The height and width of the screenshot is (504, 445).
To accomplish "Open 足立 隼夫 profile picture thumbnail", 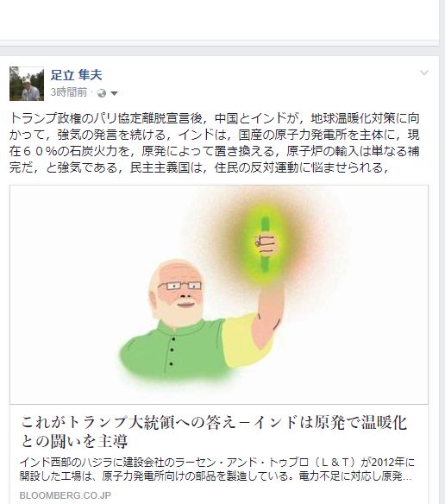I will pyautogui.click(x=27, y=84).
